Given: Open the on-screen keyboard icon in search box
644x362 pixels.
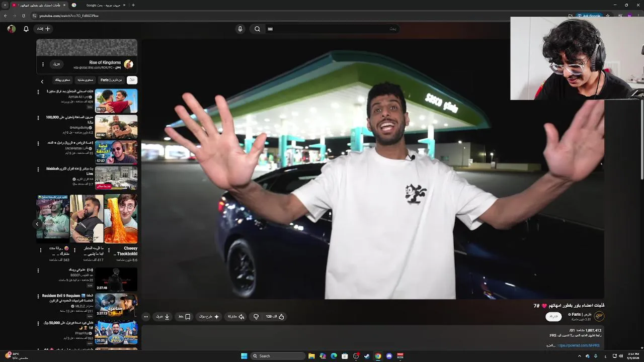Looking at the screenshot, I should tap(270, 29).
